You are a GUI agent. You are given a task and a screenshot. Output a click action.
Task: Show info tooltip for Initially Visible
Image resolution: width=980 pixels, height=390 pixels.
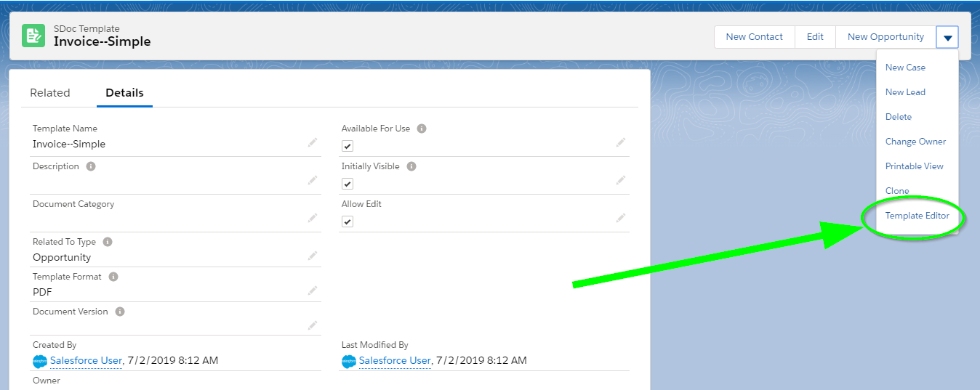click(411, 166)
